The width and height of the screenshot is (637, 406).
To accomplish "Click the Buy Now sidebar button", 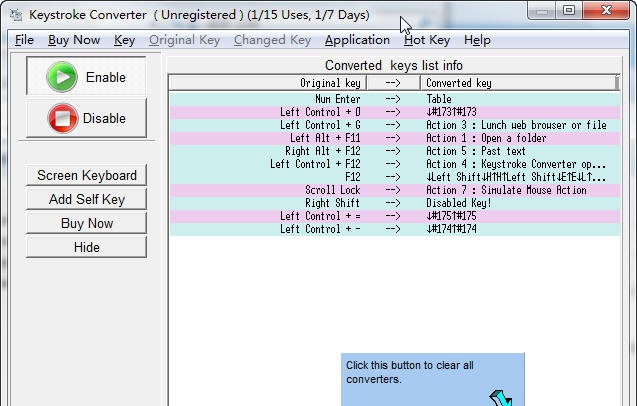I will pyautogui.click(x=87, y=223).
